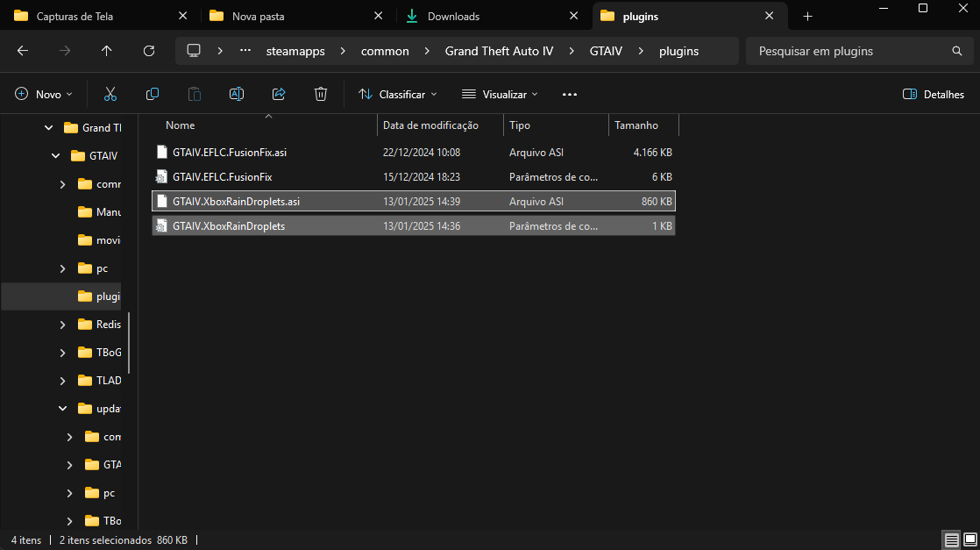Go up one folder level
Image resolution: width=980 pixels, height=550 pixels.
pos(107,51)
